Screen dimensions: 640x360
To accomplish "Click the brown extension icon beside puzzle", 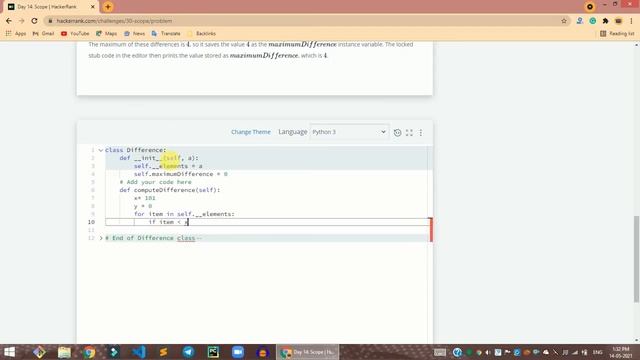I will click(x=618, y=21).
